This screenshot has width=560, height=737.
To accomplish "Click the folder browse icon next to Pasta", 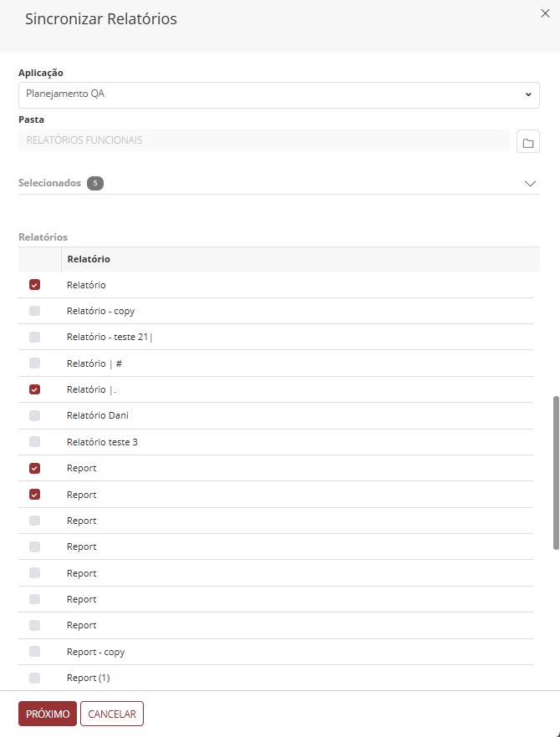I will (x=527, y=141).
